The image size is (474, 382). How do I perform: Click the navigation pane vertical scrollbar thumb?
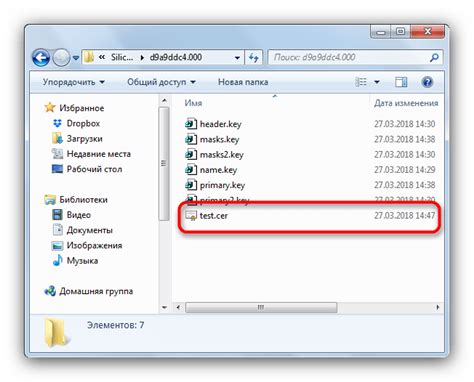[x=164, y=163]
